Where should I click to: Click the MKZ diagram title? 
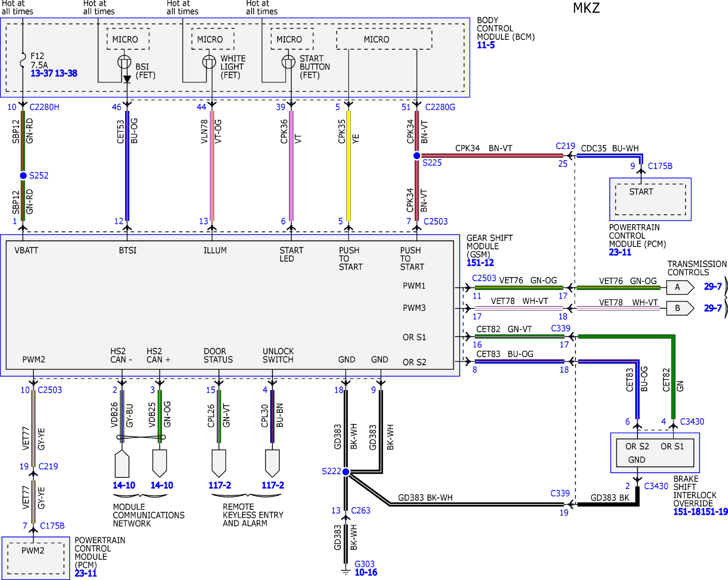[x=587, y=8]
